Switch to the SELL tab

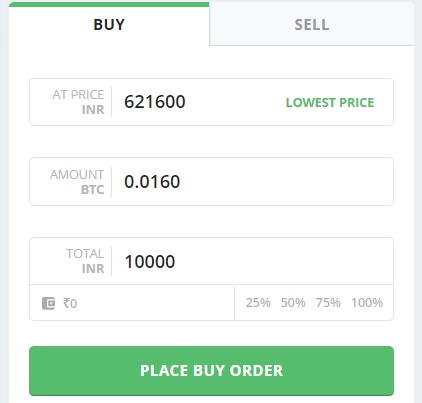pyautogui.click(x=312, y=24)
